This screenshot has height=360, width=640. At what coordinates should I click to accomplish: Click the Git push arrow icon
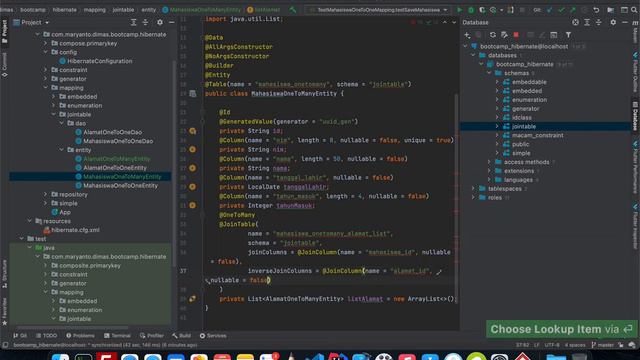573,10
